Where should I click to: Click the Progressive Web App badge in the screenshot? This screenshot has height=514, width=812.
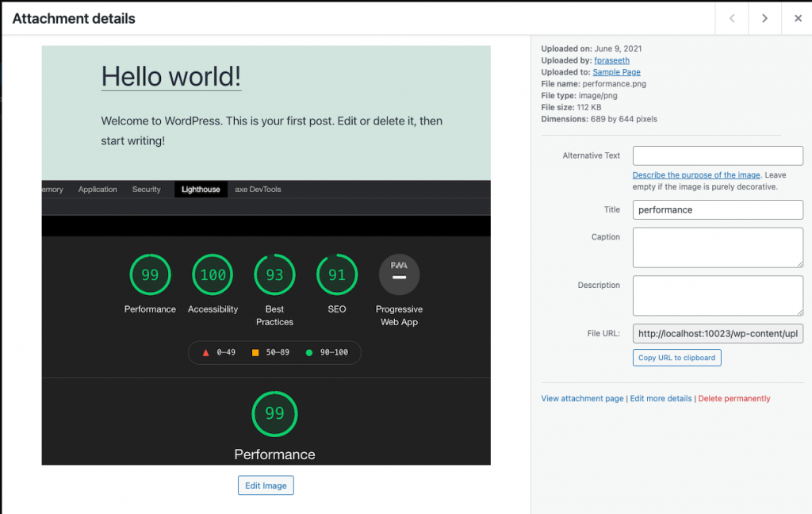(x=399, y=274)
